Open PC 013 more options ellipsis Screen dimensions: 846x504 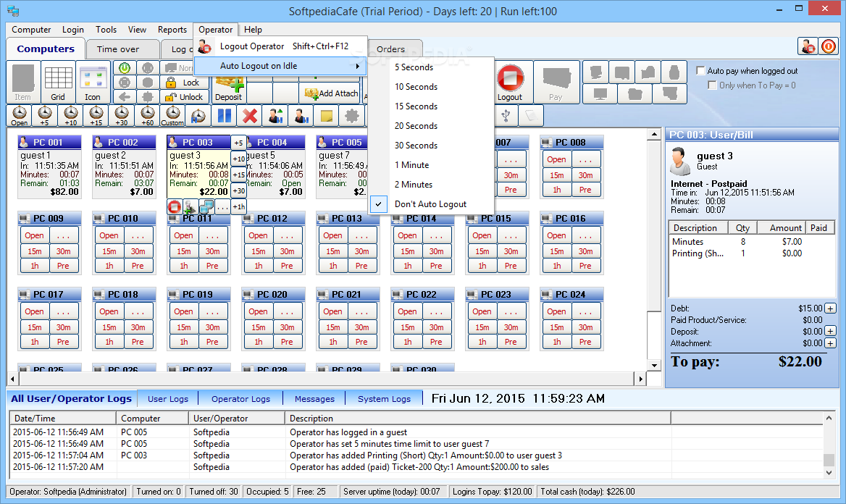[x=361, y=236]
